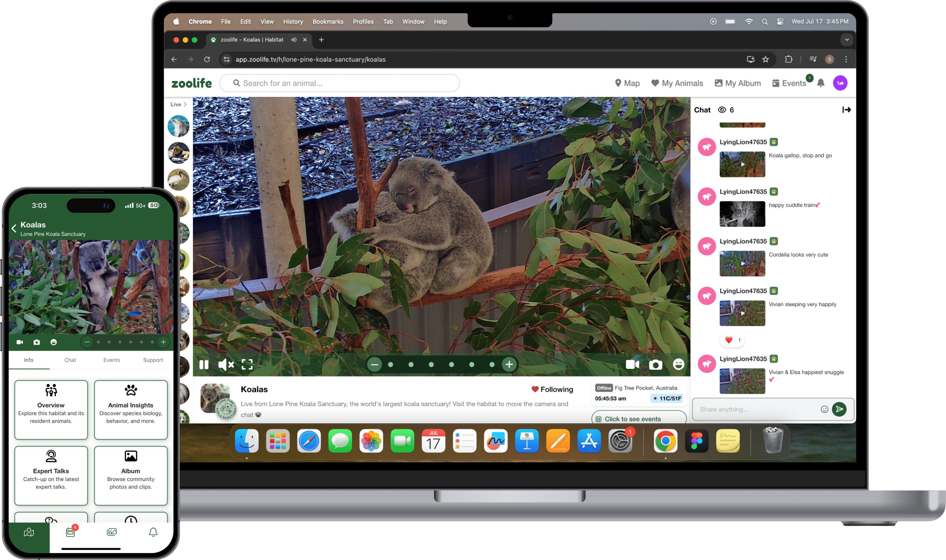Open the Bookmarks menu in Chrome
The height and width of the screenshot is (560, 946).
click(328, 21)
